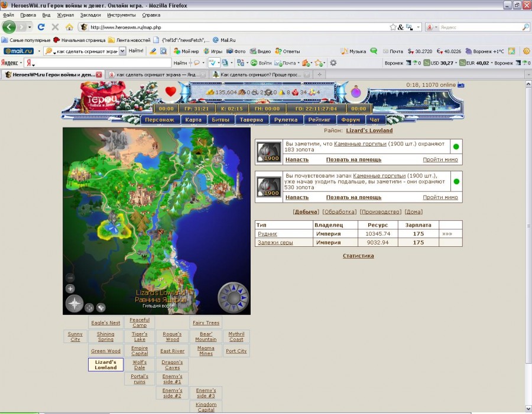Click the highlighter pencil icon in Mail.ru toolbar
532x414 pixels.
coord(153,51)
